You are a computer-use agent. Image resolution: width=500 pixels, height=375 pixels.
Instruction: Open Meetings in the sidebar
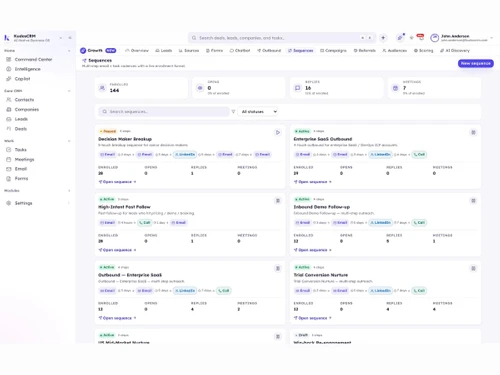pyautogui.click(x=24, y=159)
